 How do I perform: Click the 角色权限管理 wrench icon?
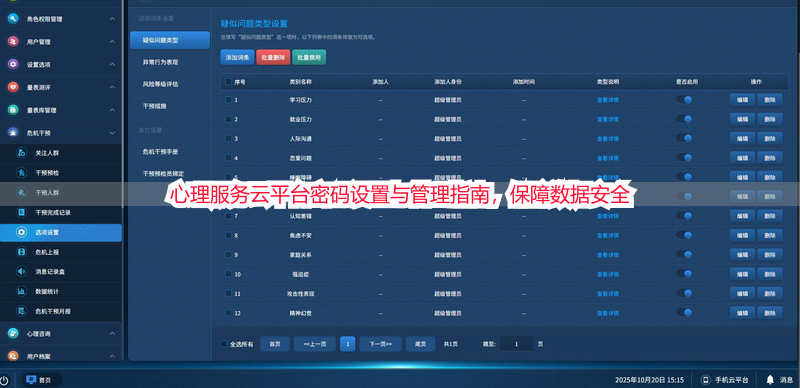click(13, 19)
